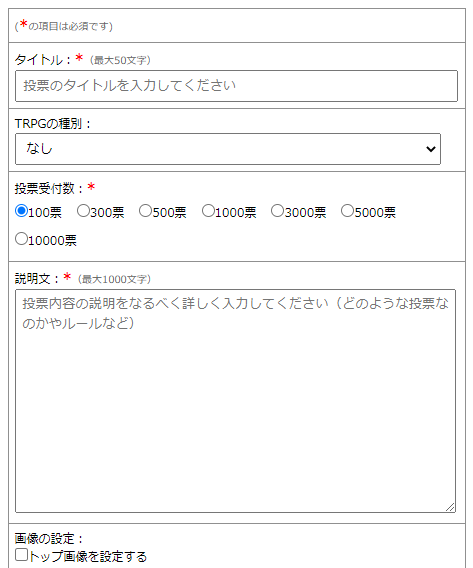Select the 10000票 radio button
The width and height of the screenshot is (473, 568).
(21, 239)
